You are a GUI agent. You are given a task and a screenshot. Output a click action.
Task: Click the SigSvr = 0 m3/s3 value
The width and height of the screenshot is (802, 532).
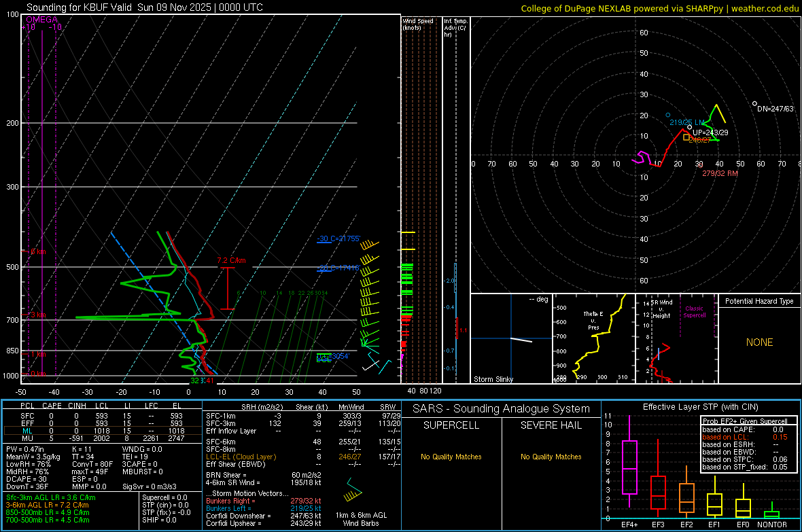coord(150,486)
